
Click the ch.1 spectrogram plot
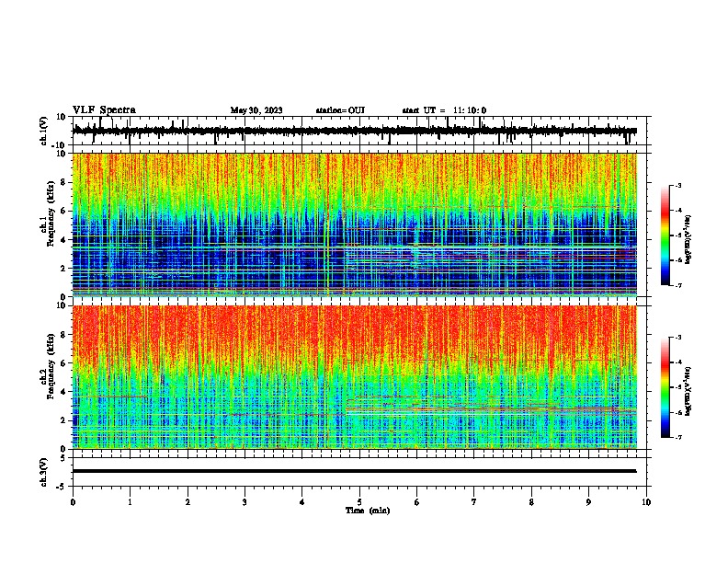pyautogui.click(x=355, y=224)
